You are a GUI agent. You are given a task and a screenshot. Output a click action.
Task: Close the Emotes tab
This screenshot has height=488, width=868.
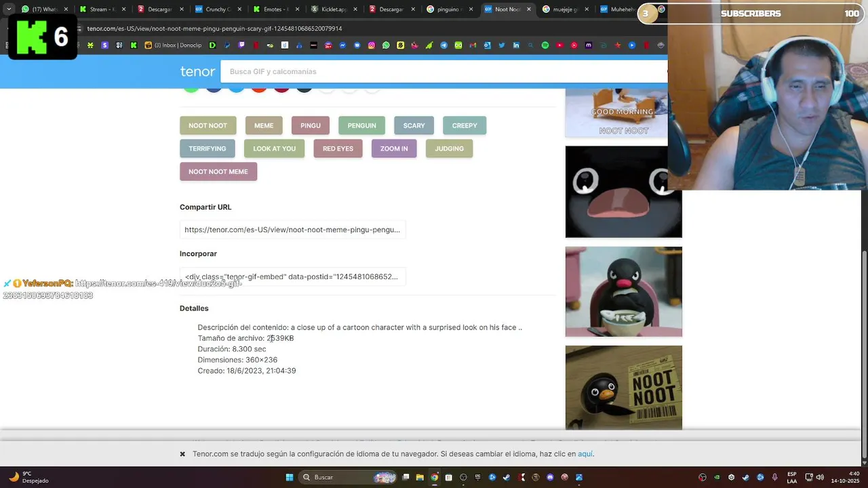pyautogui.click(x=298, y=9)
